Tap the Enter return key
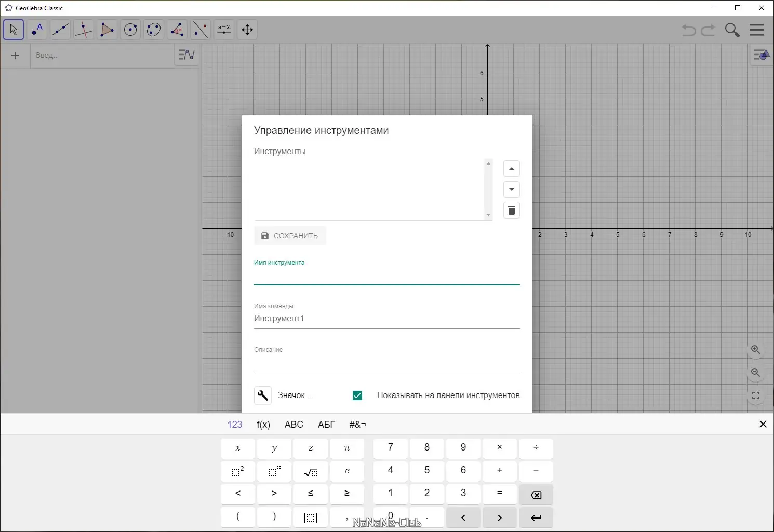Image resolution: width=774 pixels, height=532 pixels. click(x=536, y=517)
